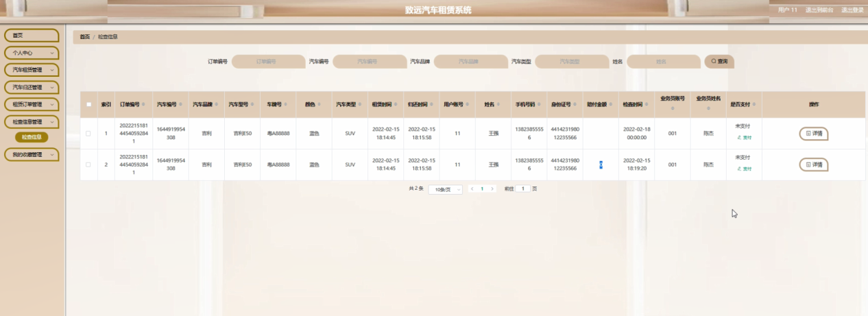Image resolution: width=868 pixels, height=316 pixels.
Task: Check the checkbox for row 2
Action: tap(88, 165)
